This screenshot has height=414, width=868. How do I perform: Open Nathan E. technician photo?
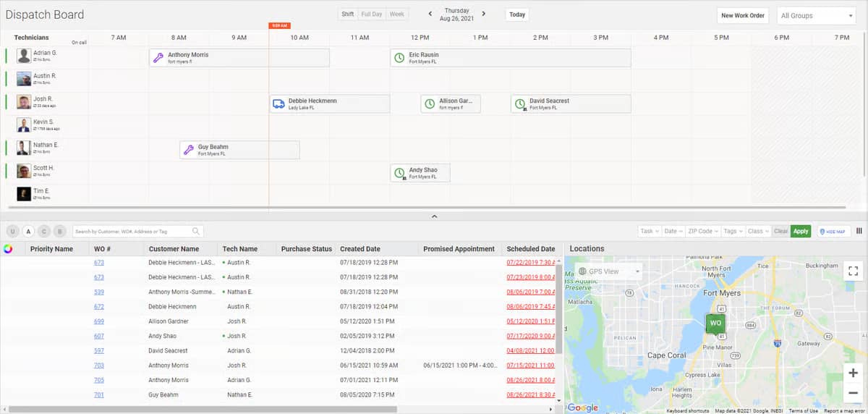pos(24,148)
